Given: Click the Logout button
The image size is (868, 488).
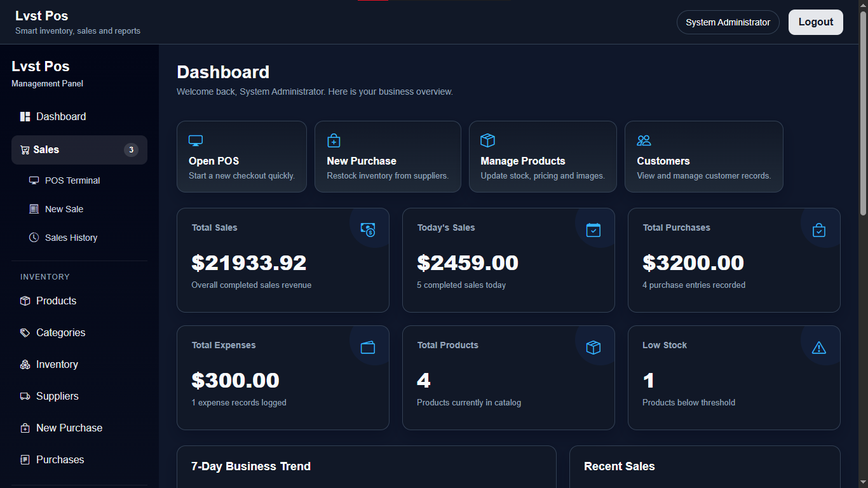Looking at the screenshot, I should pos(816,22).
